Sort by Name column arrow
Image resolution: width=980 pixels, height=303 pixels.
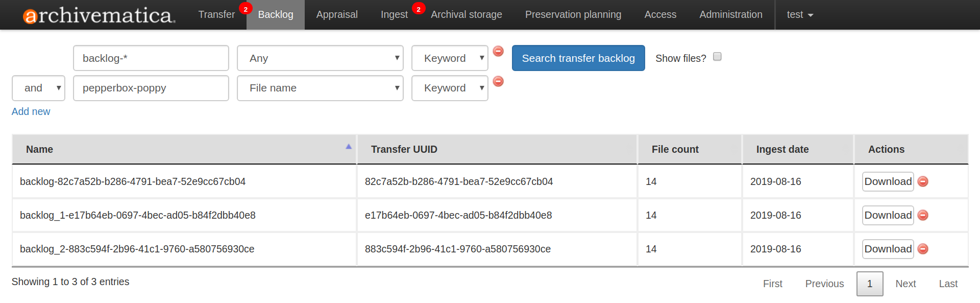[349, 147]
